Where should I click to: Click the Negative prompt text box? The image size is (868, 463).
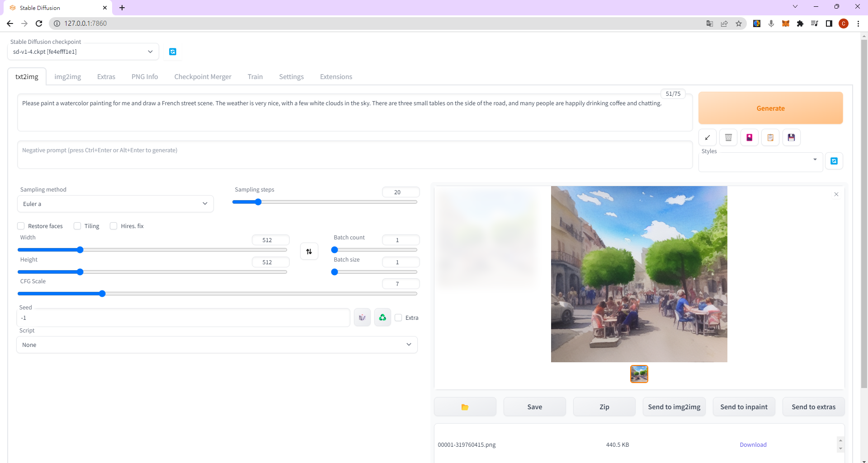click(355, 154)
